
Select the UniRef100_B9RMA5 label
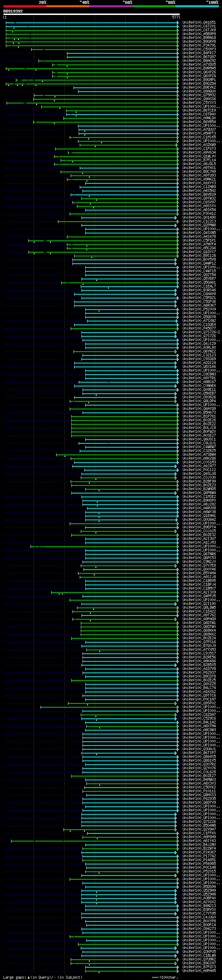(x=199, y=68)
